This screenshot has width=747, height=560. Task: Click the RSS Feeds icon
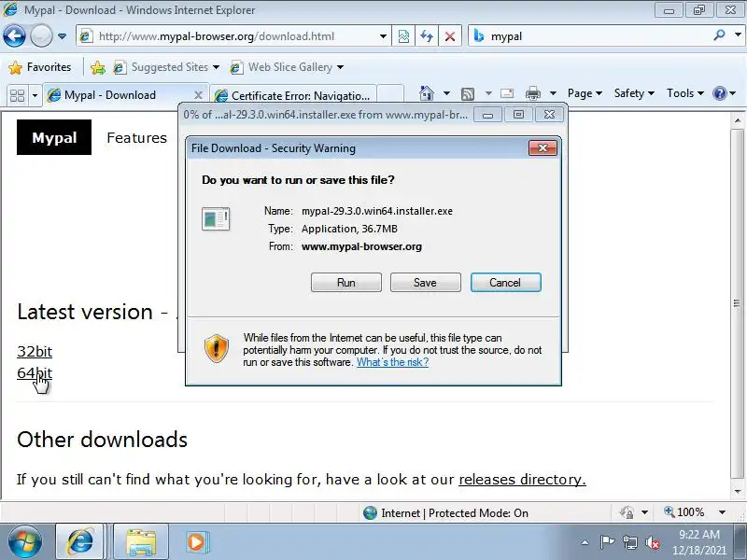[468, 94]
